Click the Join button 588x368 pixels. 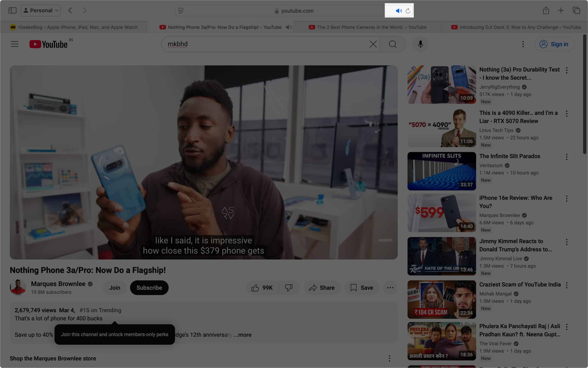point(115,288)
